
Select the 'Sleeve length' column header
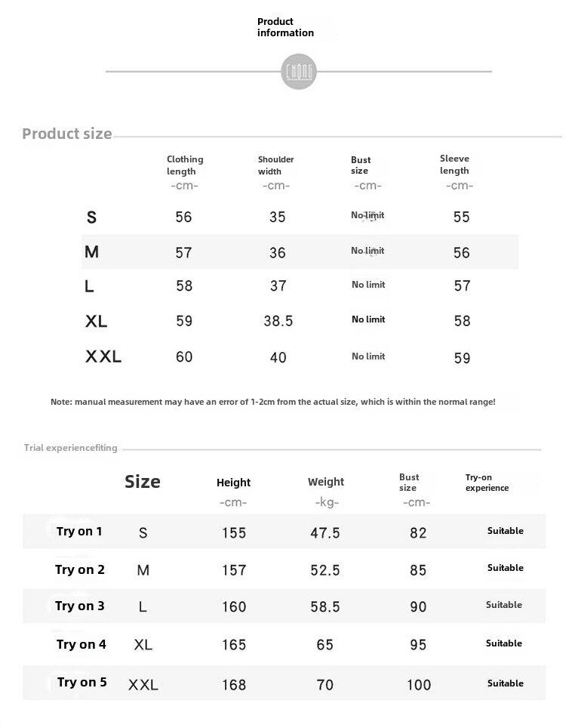pos(455,165)
